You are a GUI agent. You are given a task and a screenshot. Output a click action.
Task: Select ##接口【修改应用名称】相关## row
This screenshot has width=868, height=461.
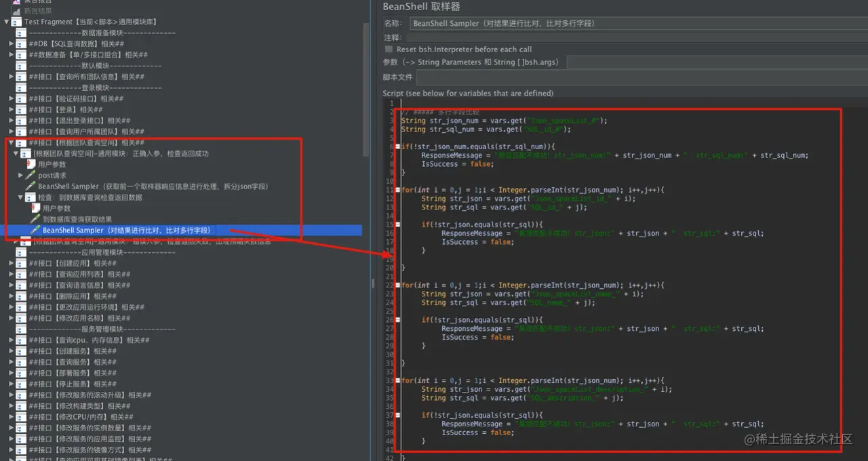click(79, 318)
